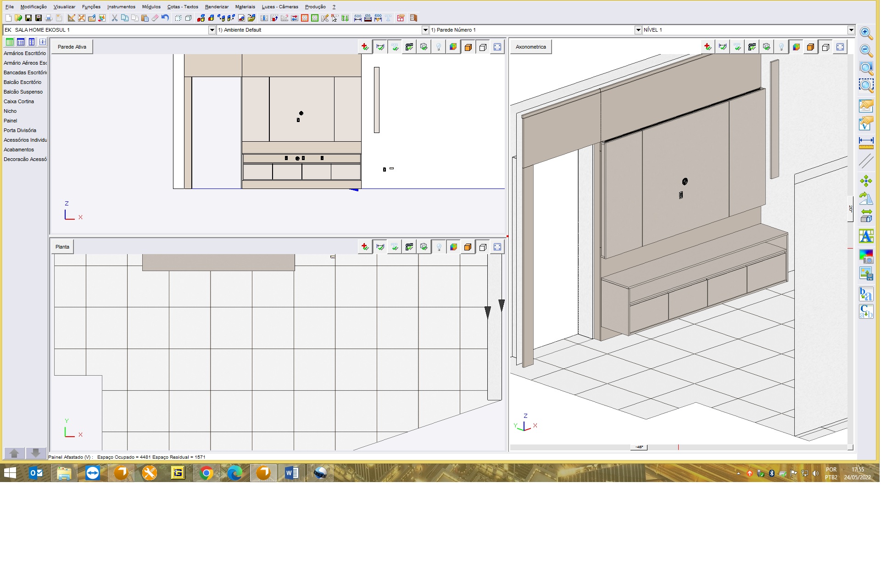The height and width of the screenshot is (588, 881).
Task: Activate zoom-to-selection dashed magnifier
Action: (866, 85)
